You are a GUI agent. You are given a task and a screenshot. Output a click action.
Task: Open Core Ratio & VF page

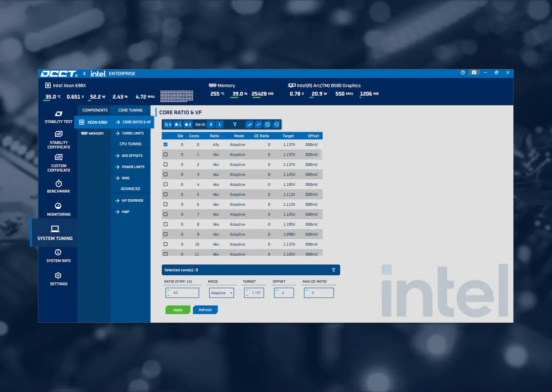(x=133, y=122)
